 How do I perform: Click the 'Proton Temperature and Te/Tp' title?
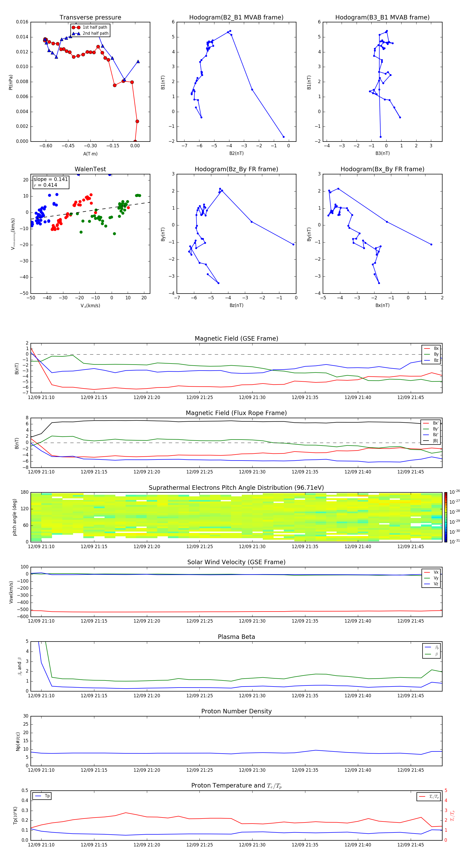click(x=236, y=785)
